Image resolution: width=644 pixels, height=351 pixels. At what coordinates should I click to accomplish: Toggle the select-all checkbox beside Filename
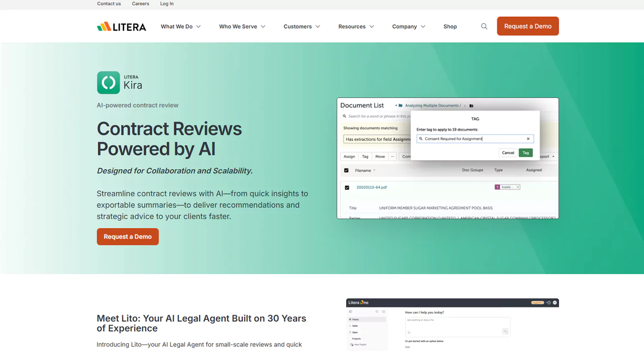346,170
